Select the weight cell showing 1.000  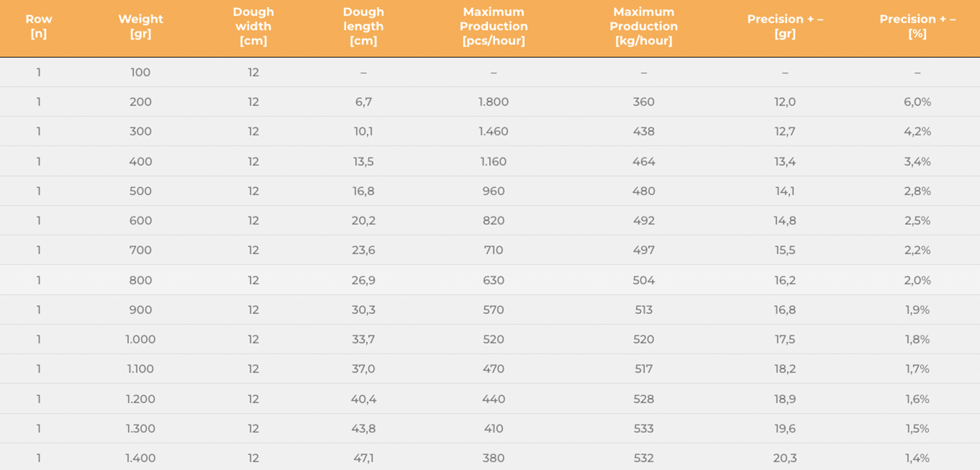pos(140,340)
